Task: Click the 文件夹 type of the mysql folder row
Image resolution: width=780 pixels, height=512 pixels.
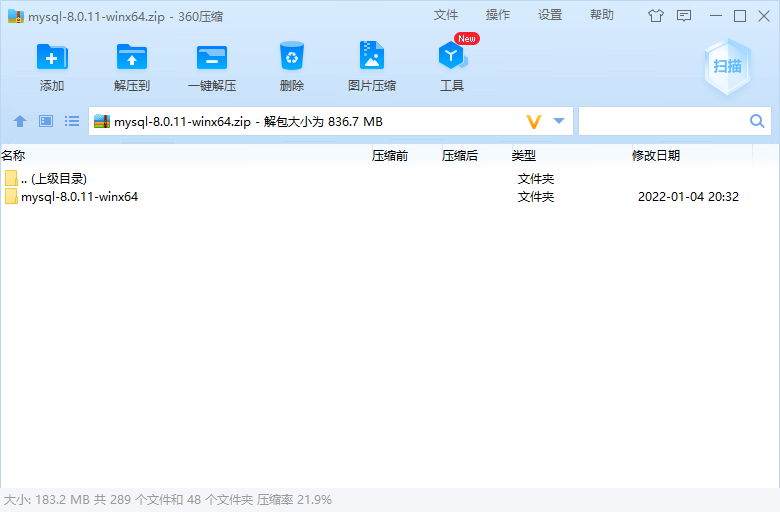Action: pos(536,197)
